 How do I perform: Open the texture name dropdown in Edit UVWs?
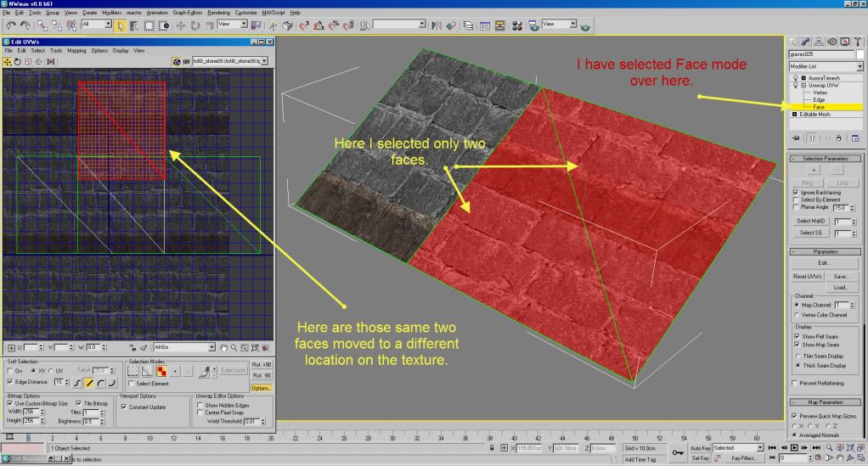tap(230, 61)
